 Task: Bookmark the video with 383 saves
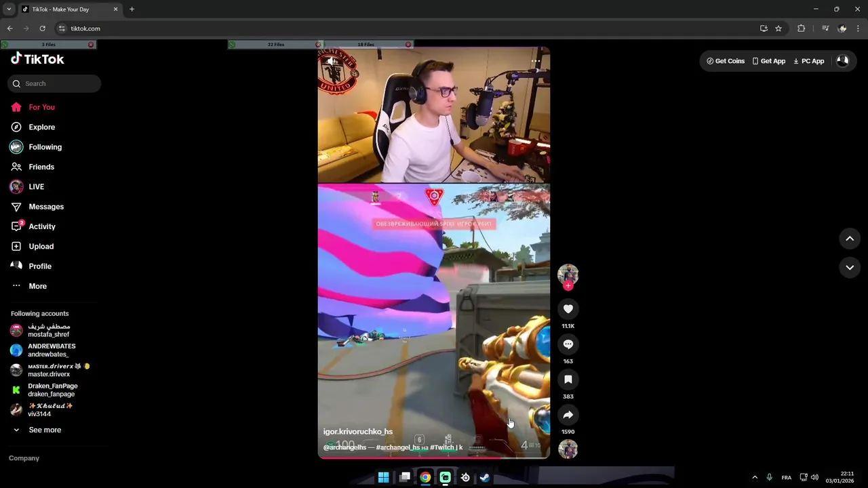coord(568,380)
